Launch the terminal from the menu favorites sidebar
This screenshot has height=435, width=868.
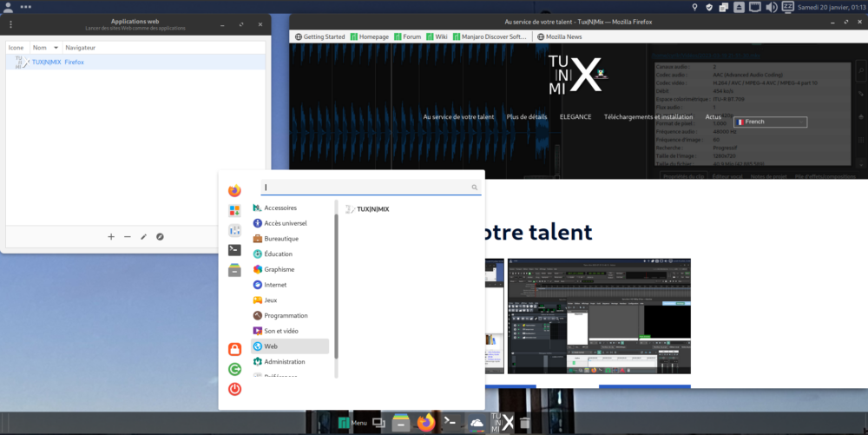coord(234,250)
